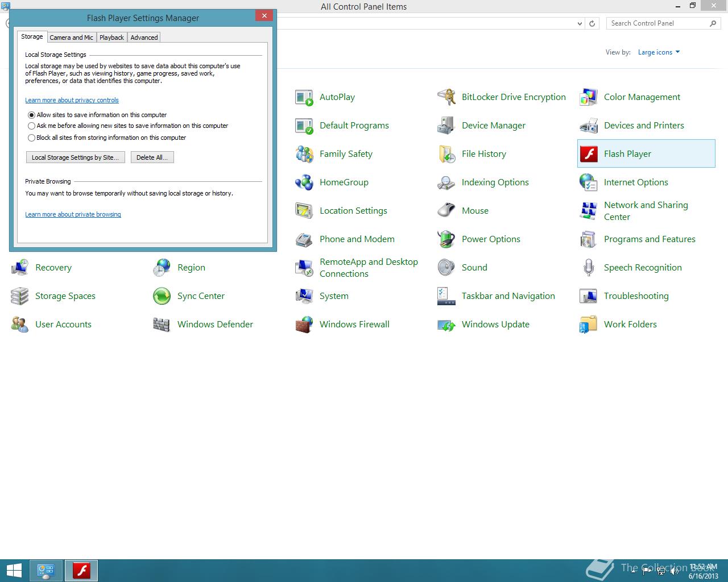Open the Indexing Options icon
This screenshot has height=582, width=728.
[446, 182]
